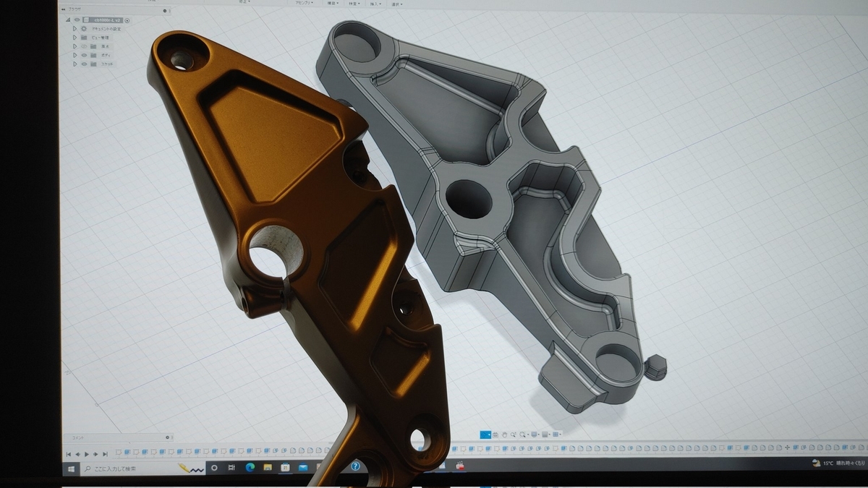Collapse the cb1000r-L v2 root node triangle
868x488 pixels.
68,20
